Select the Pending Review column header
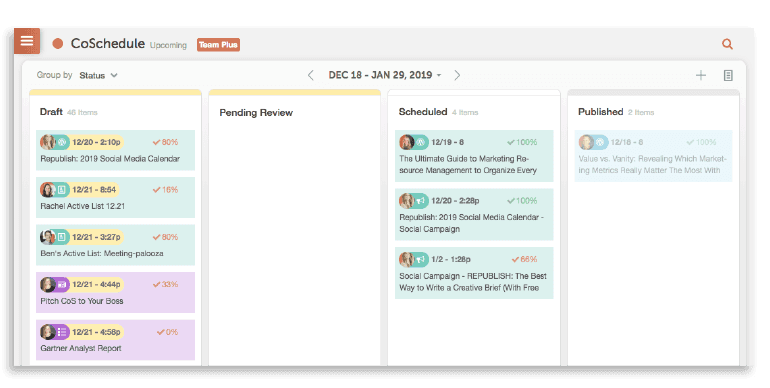Viewport: 770px width, 388px height. pyautogui.click(x=256, y=113)
